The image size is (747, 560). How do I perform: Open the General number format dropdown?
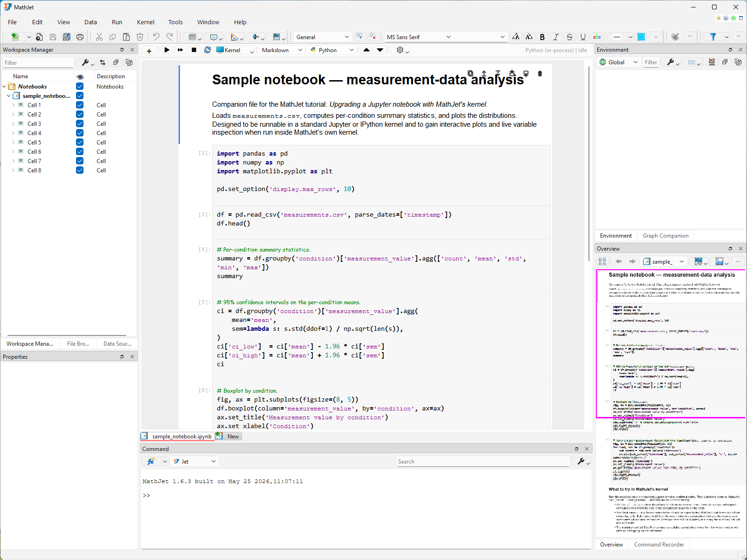click(x=322, y=37)
